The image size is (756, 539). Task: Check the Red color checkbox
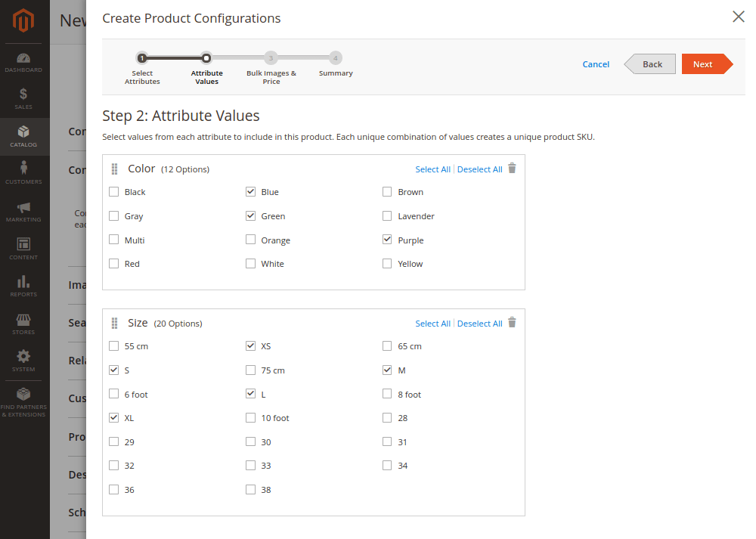114,264
